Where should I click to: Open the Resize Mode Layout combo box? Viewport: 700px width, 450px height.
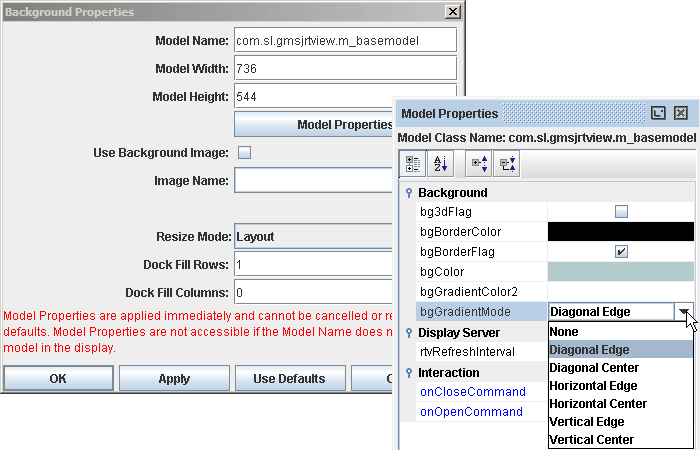(313, 236)
